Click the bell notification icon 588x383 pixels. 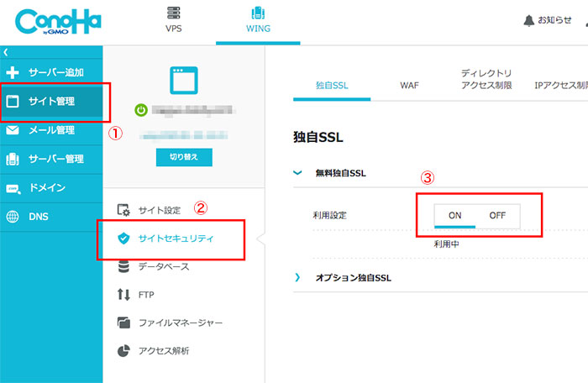528,20
